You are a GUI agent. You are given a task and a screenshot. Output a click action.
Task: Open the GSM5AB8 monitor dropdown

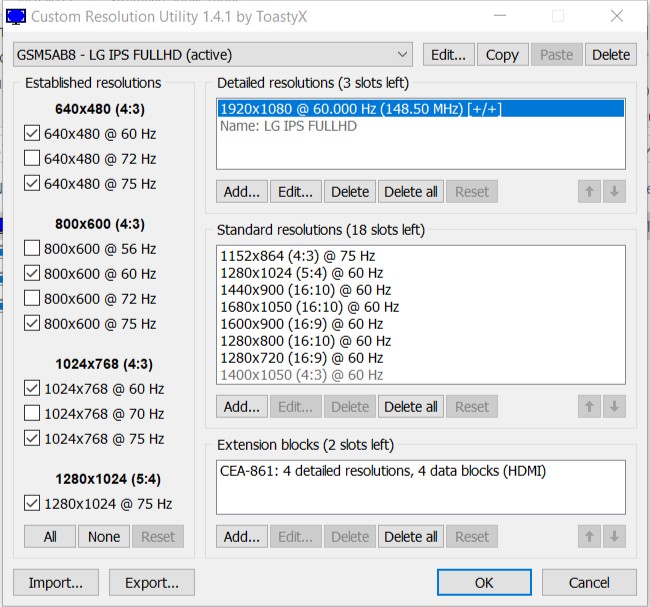coord(212,54)
